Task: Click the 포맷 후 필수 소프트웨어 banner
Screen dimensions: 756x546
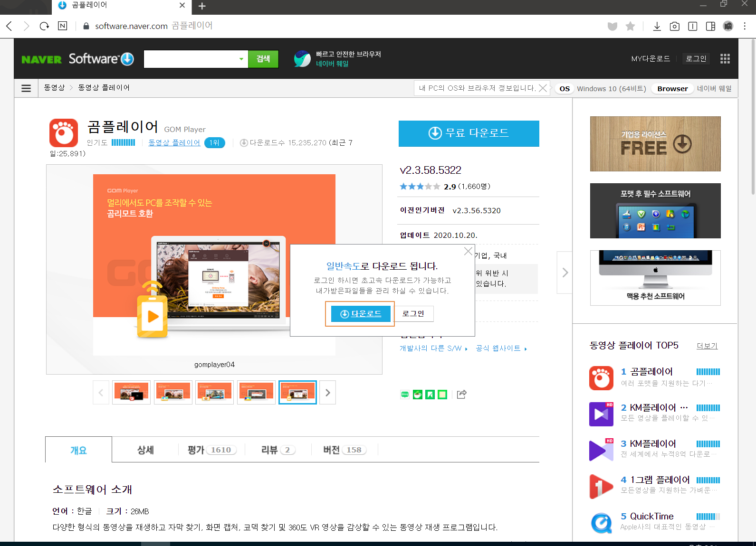Action: click(x=655, y=211)
